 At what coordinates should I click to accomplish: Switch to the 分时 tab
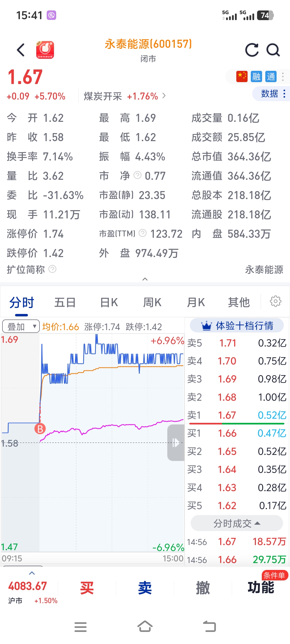pyautogui.click(x=21, y=303)
